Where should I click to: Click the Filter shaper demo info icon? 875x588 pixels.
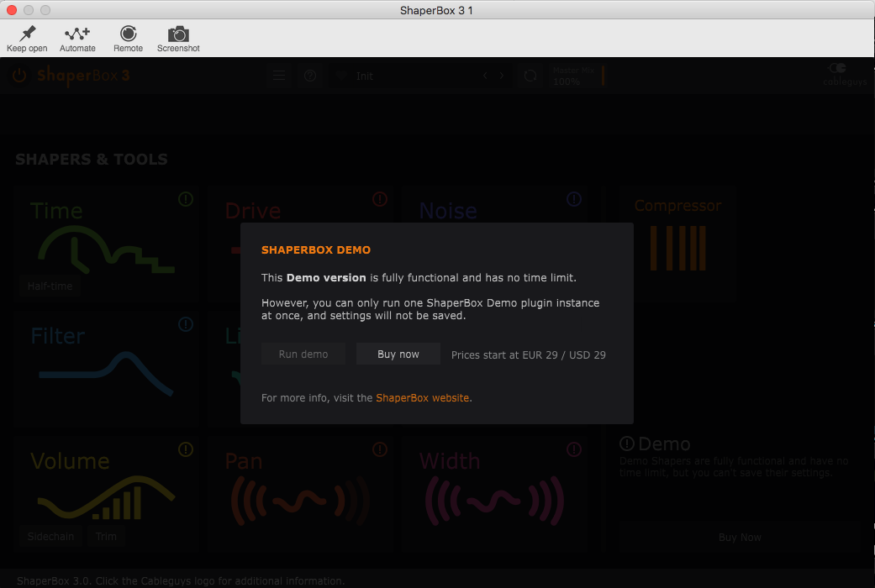(186, 324)
